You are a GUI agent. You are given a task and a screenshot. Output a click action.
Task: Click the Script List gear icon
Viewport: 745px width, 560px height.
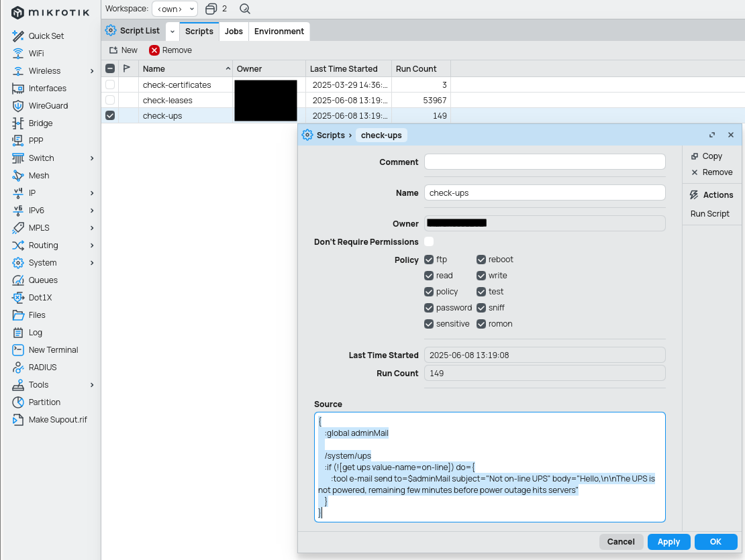coord(111,30)
